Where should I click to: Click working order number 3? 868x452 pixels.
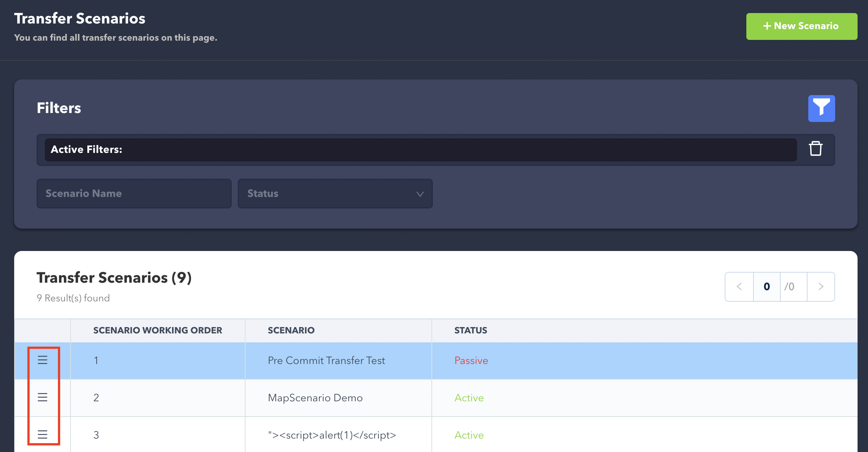pos(96,435)
